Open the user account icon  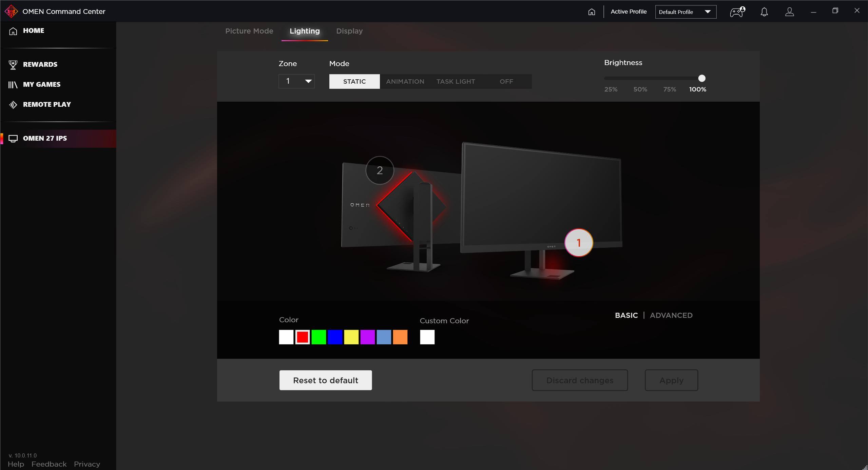click(x=789, y=12)
